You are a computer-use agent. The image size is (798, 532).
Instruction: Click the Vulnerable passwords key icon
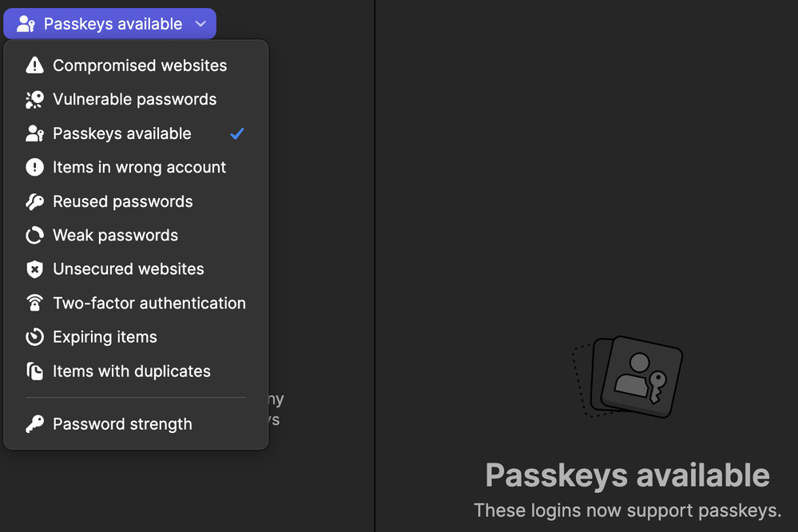(34, 100)
